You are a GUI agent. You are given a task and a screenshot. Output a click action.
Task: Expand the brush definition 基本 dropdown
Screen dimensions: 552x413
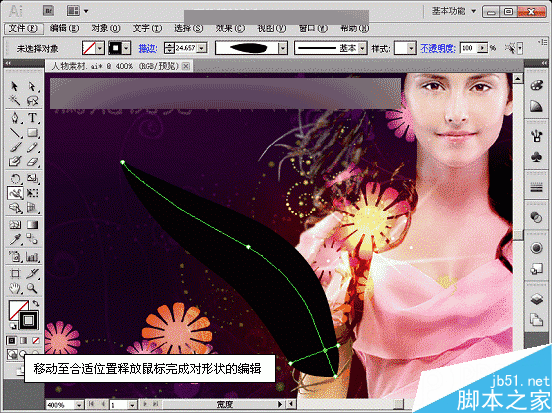click(x=363, y=48)
